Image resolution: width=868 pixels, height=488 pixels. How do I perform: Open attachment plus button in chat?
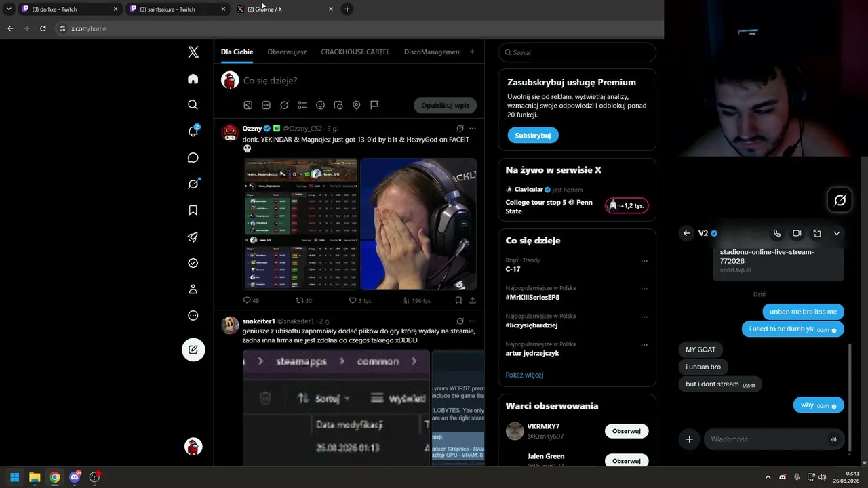tap(689, 439)
